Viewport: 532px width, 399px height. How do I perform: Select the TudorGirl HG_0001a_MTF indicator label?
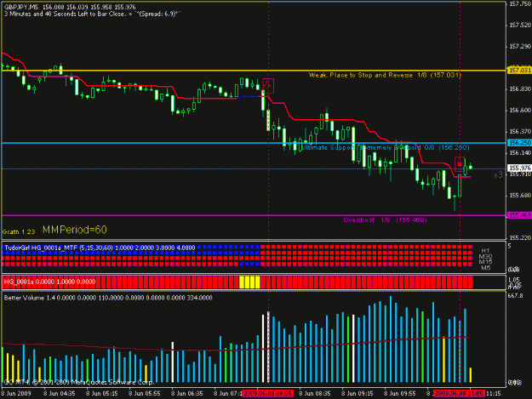tap(100, 248)
